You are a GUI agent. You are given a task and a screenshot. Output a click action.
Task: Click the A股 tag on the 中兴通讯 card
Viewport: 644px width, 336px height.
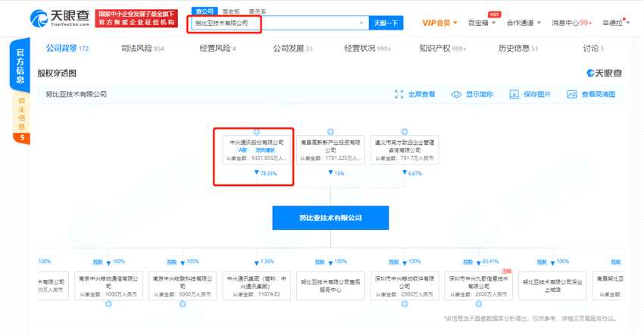click(242, 150)
